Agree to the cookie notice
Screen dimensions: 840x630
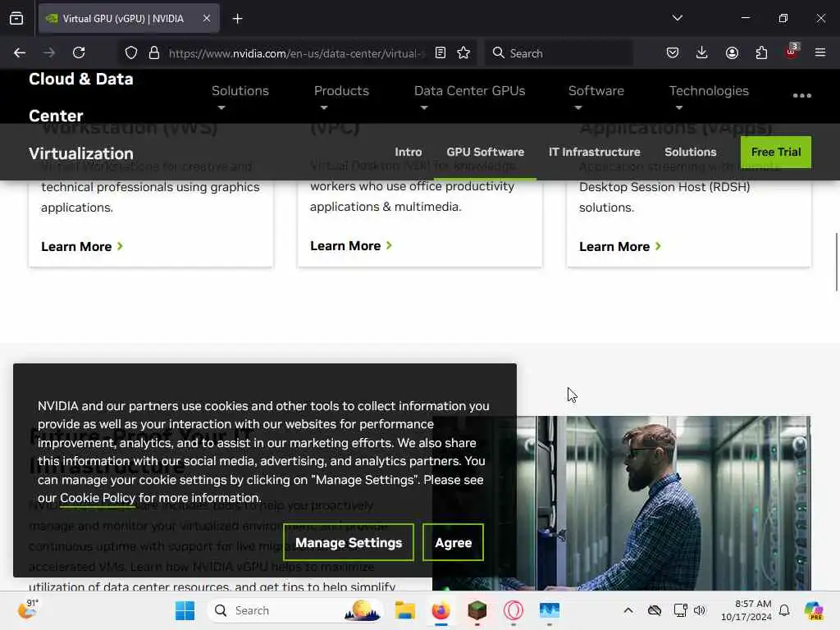(x=453, y=543)
